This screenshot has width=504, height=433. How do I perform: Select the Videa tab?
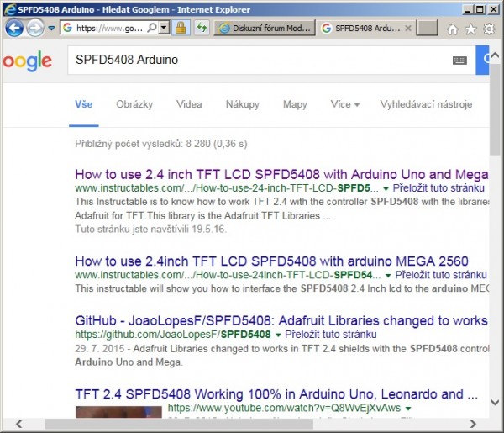[x=189, y=104]
